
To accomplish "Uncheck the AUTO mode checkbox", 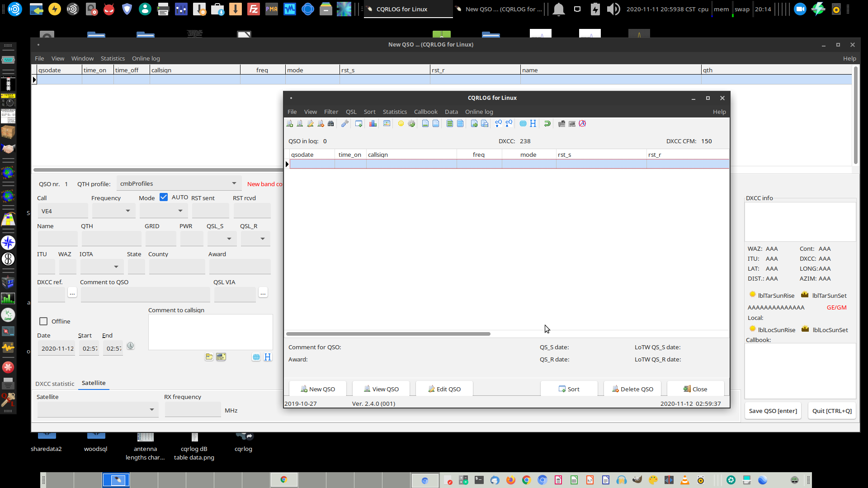I will 164,197.
